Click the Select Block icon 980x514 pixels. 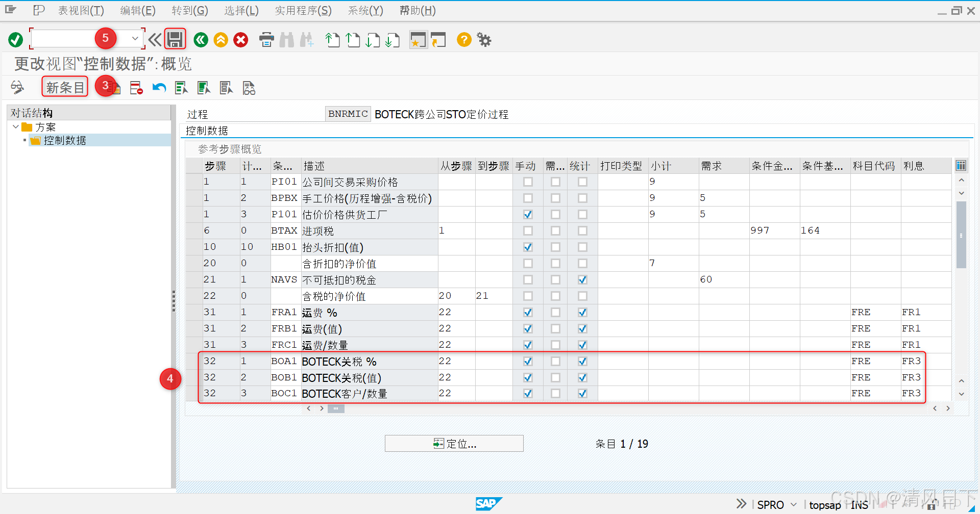click(x=204, y=88)
